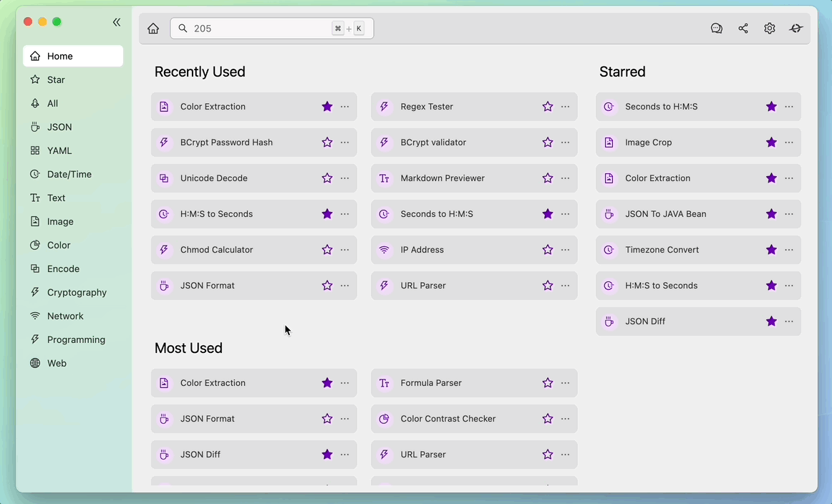Click the search field showing 205
Screen dimensions: 832x504
271,29
